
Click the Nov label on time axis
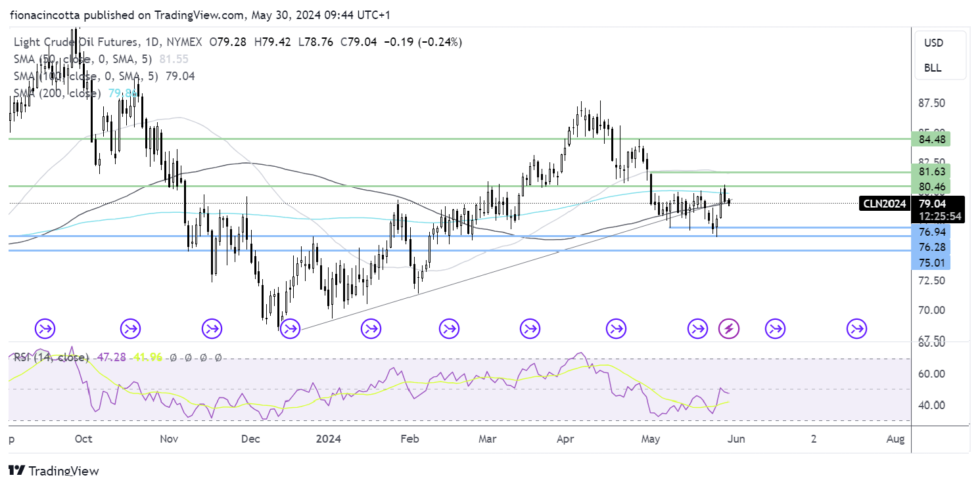[169, 439]
